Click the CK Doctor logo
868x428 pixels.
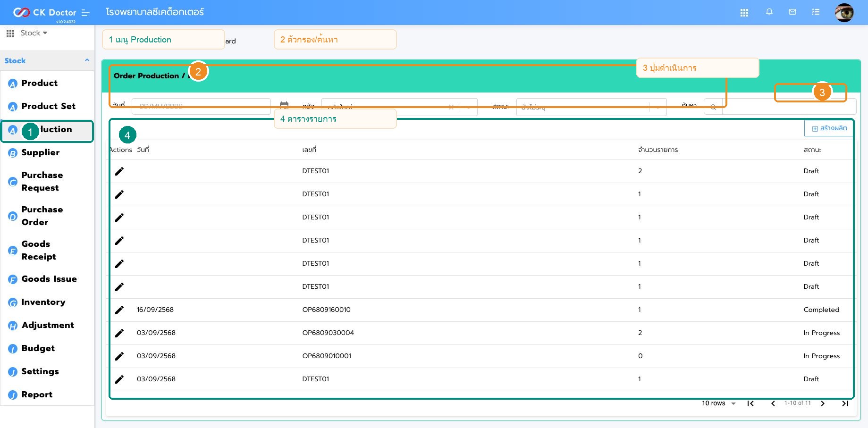pos(44,12)
